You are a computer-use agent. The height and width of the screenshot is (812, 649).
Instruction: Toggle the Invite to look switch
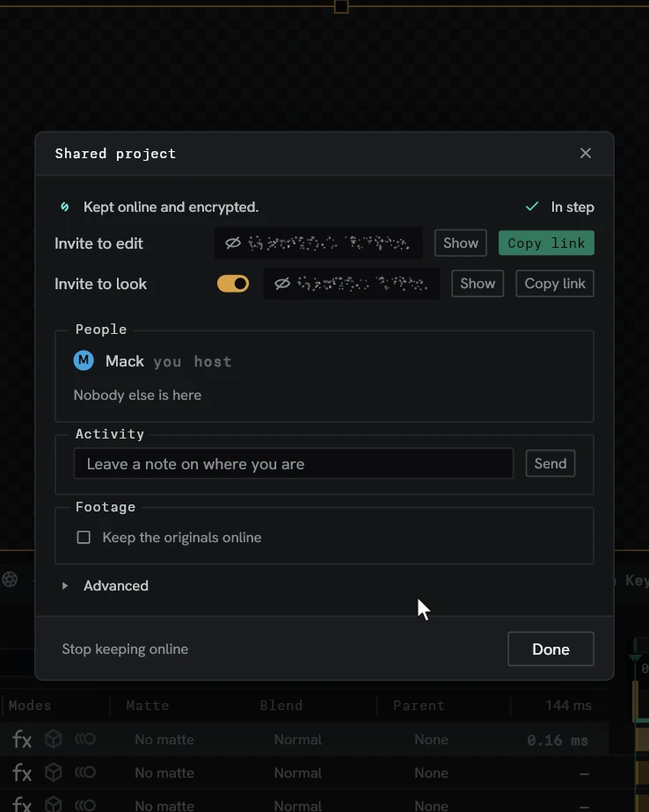[233, 284]
